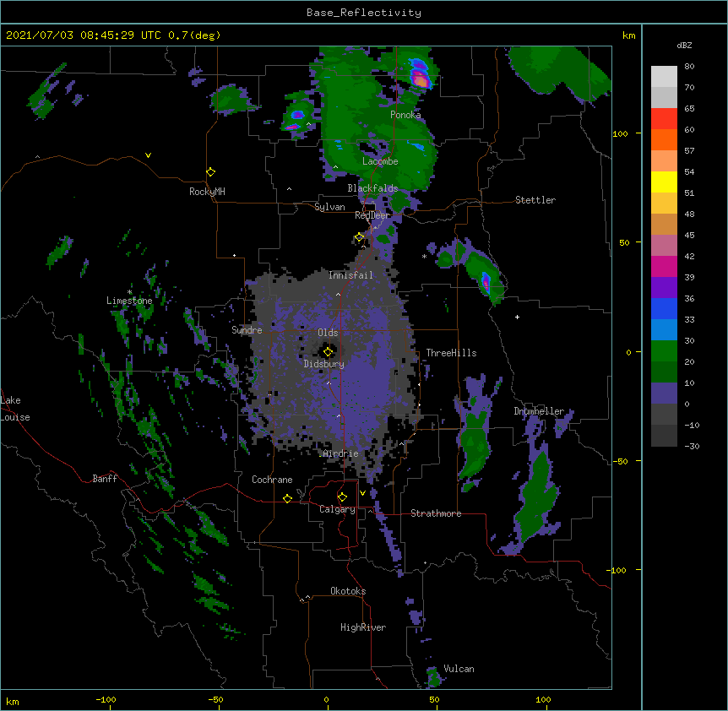Click the Sundre town label
728x711 pixels.
point(247,330)
